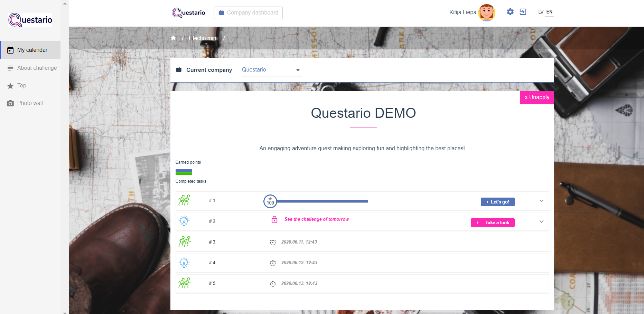Open the Efectio mini breadcrumb link

pyautogui.click(x=203, y=38)
